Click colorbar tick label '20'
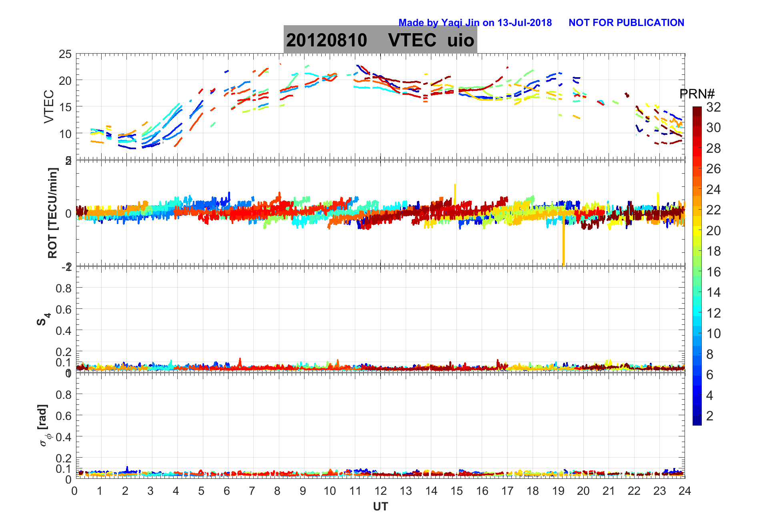Screen dimensions: 761x532 (x=713, y=230)
